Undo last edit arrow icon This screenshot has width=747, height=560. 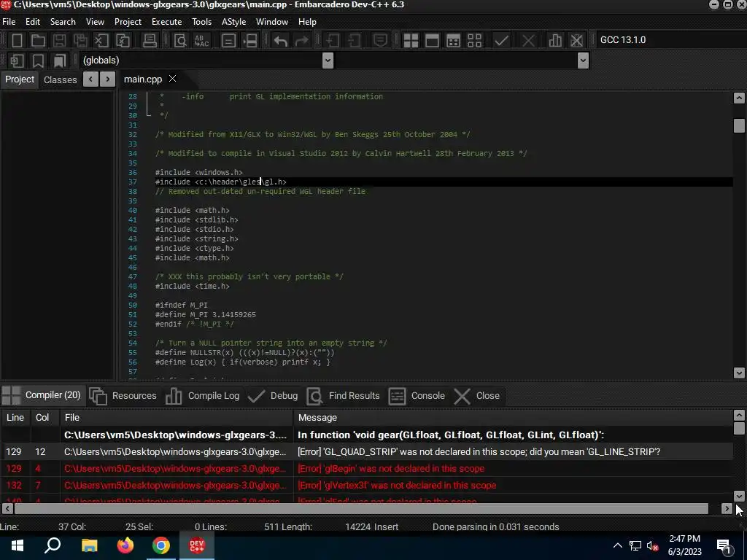click(x=280, y=41)
